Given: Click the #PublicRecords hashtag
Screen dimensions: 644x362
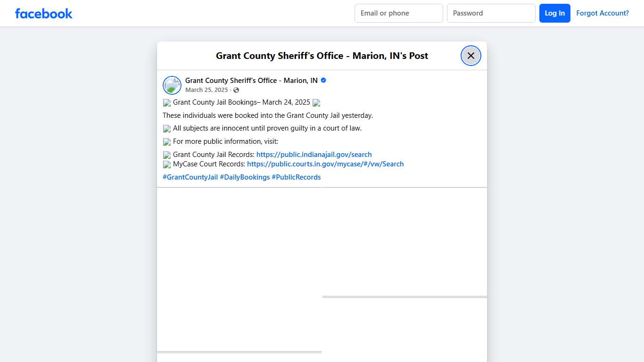Looking at the screenshot, I should coord(296,177).
